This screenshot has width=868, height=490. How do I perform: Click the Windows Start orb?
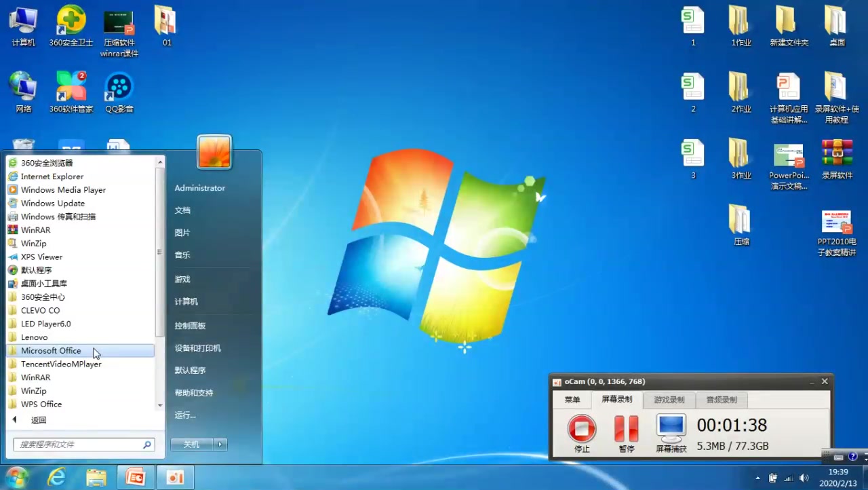(x=17, y=478)
